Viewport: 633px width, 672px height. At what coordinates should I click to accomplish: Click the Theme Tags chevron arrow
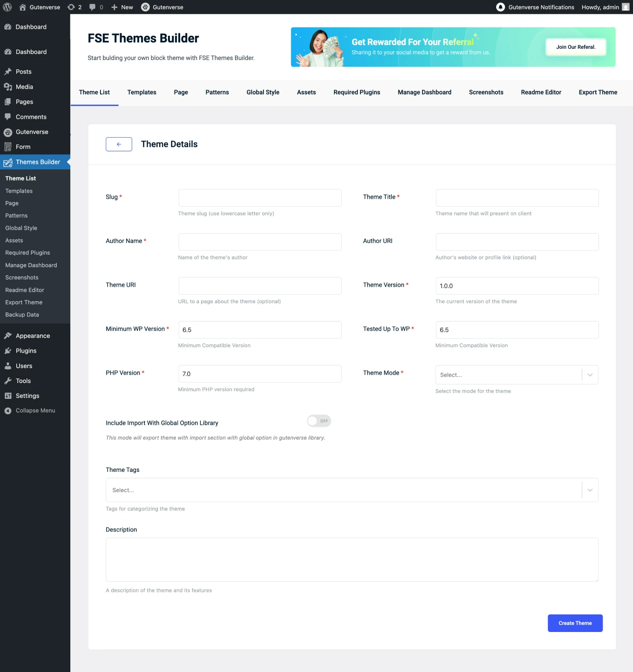590,490
